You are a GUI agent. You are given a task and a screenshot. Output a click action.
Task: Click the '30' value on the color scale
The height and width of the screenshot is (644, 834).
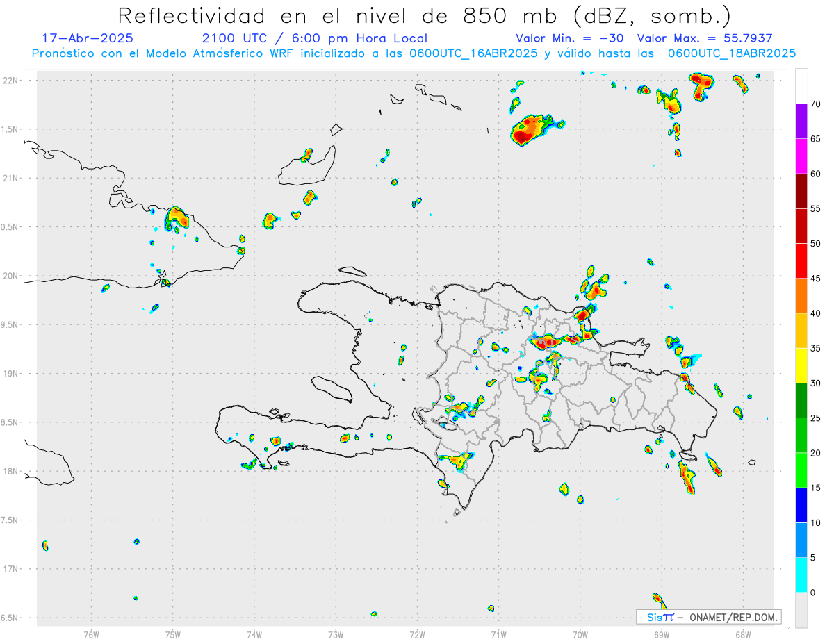pyautogui.click(x=815, y=383)
